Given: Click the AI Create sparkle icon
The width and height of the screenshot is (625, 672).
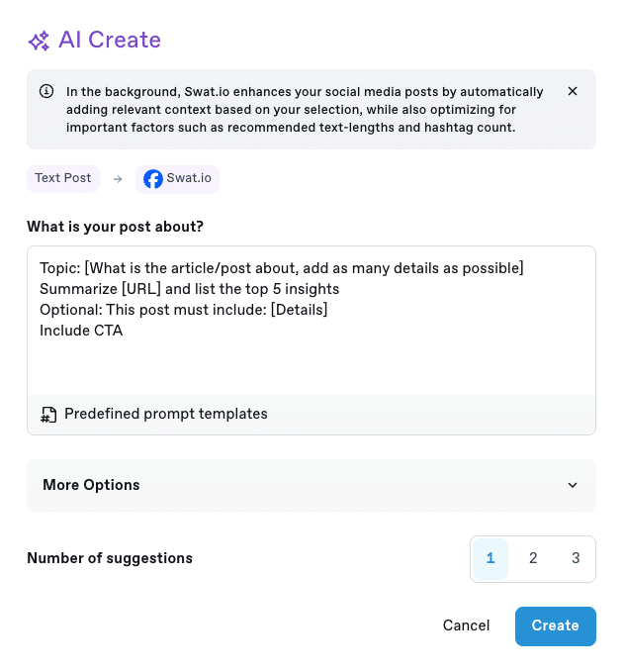Looking at the screenshot, I should pyautogui.click(x=39, y=42).
